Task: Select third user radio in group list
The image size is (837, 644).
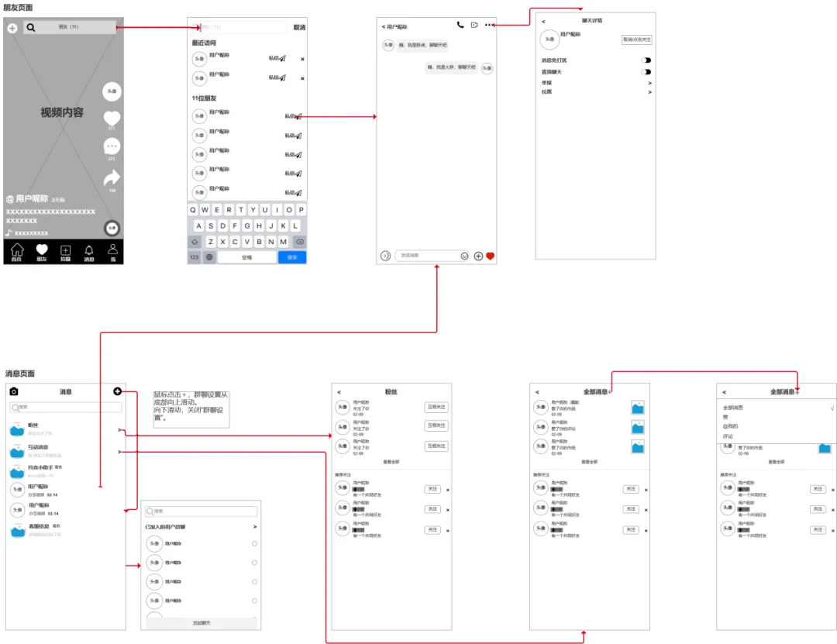Action: [255, 581]
